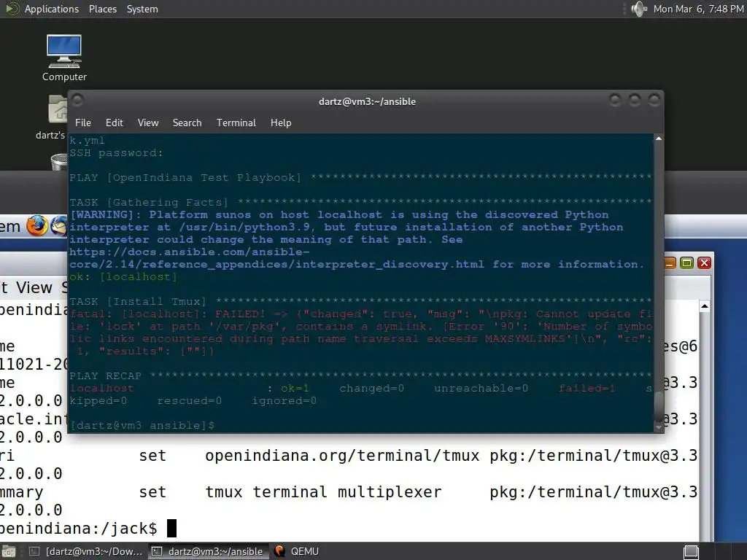
Task: Click the show desktop icon in taskbar
Action: [x=9, y=551]
